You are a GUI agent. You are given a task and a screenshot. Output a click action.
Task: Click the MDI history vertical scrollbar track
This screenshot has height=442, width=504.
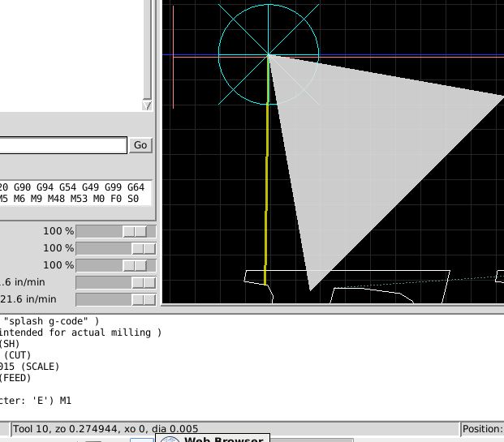pos(147,49)
